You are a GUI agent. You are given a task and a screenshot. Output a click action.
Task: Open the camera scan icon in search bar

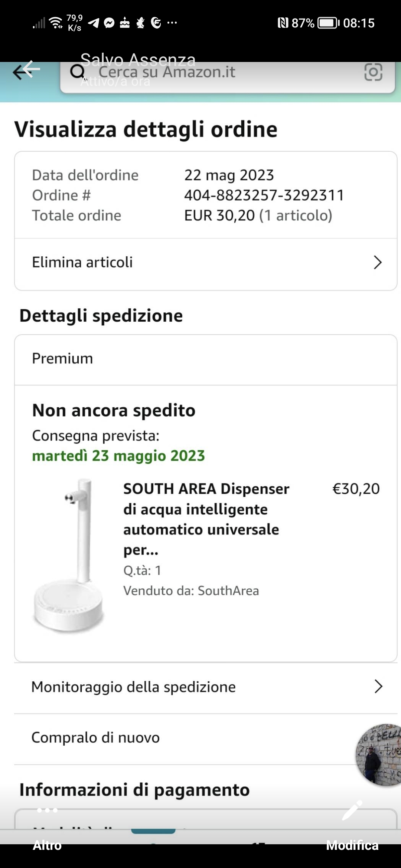373,72
